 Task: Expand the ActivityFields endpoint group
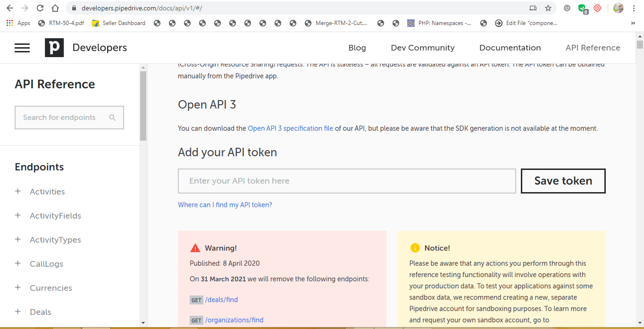18,215
